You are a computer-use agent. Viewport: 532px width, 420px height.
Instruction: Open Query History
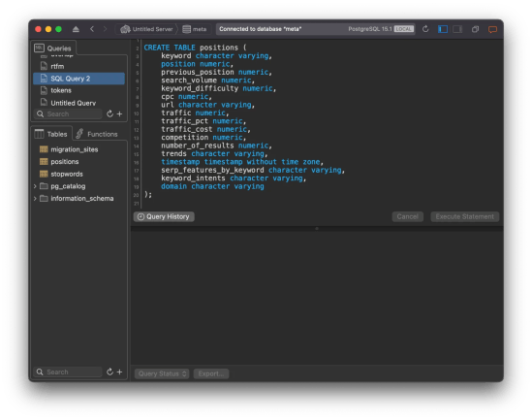(164, 216)
